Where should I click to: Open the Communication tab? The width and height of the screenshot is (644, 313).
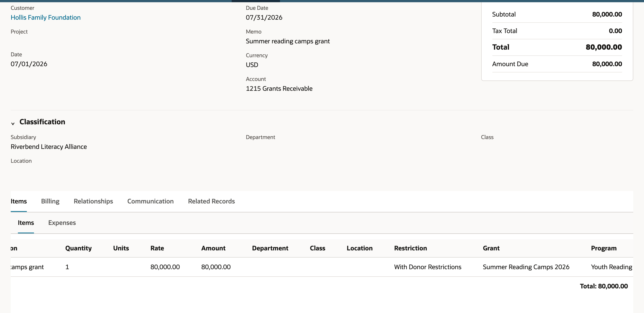tap(150, 201)
